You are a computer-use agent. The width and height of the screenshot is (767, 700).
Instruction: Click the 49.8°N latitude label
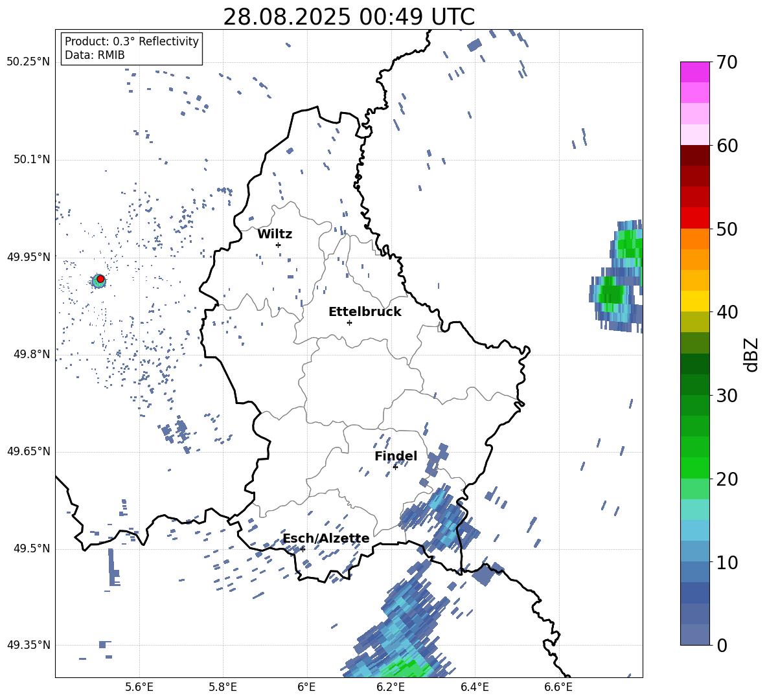31,354
